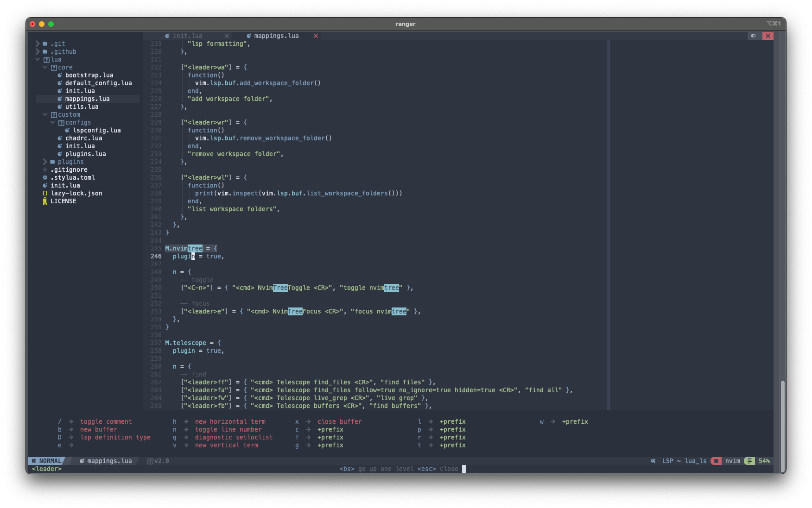The height and width of the screenshot is (508, 812).
Task: Toggle the theme switch in the tabline
Action: click(x=753, y=36)
